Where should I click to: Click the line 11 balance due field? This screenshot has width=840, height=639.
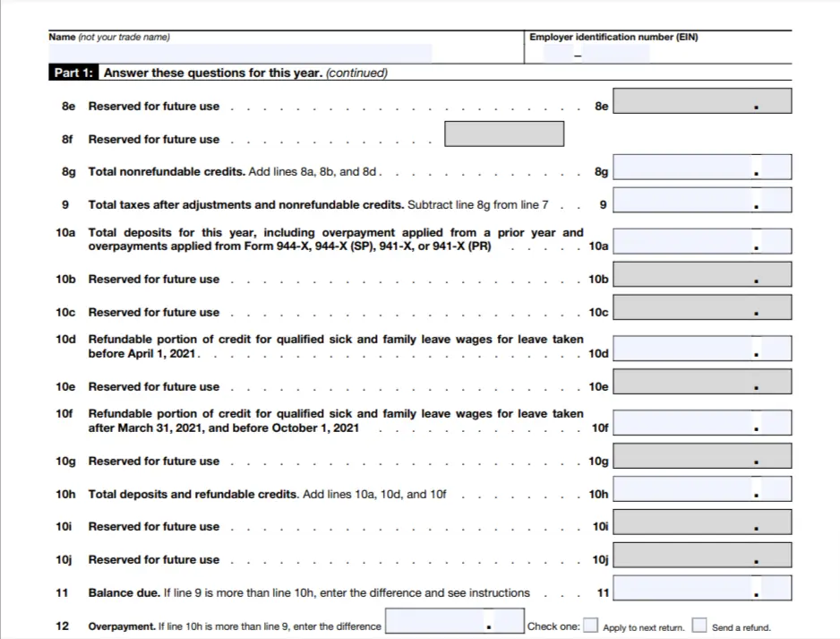click(x=702, y=588)
